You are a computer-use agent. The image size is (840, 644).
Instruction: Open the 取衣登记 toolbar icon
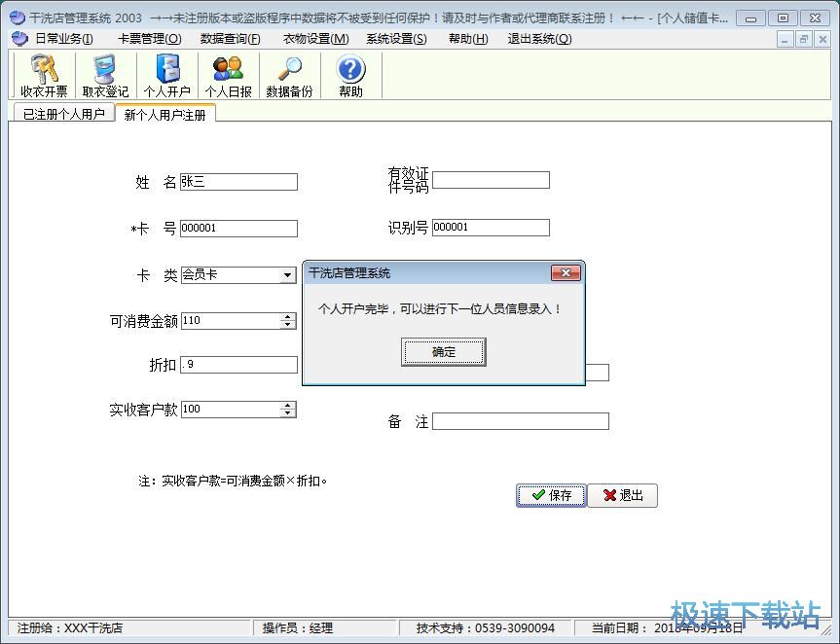click(x=105, y=76)
